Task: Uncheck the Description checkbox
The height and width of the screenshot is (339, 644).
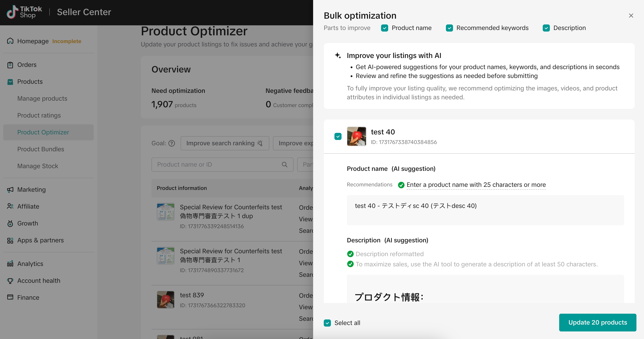Action: [546, 28]
